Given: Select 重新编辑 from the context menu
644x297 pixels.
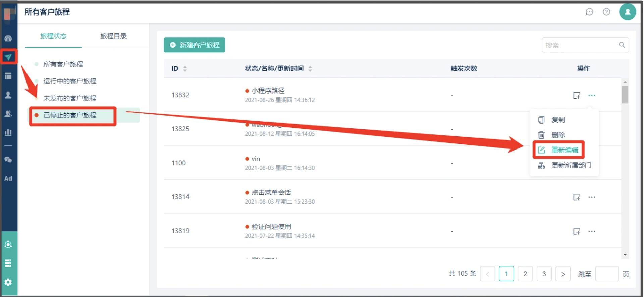Looking at the screenshot, I should click(564, 150).
